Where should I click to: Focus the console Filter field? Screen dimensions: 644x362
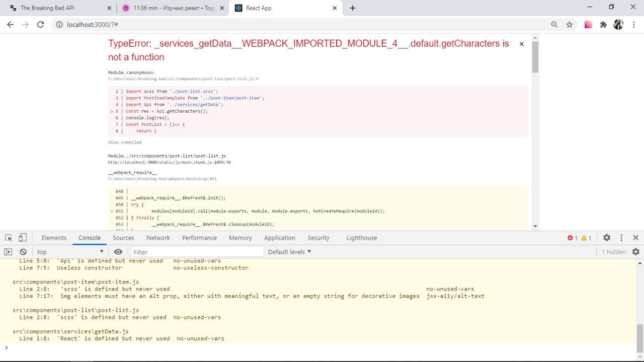pyautogui.click(x=197, y=252)
